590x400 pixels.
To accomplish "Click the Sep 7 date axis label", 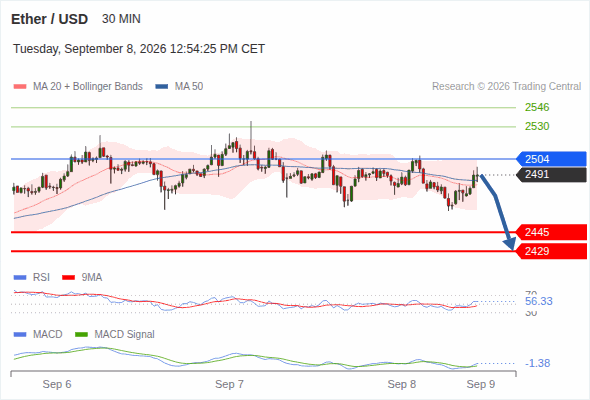I will click(x=229, y=384).
